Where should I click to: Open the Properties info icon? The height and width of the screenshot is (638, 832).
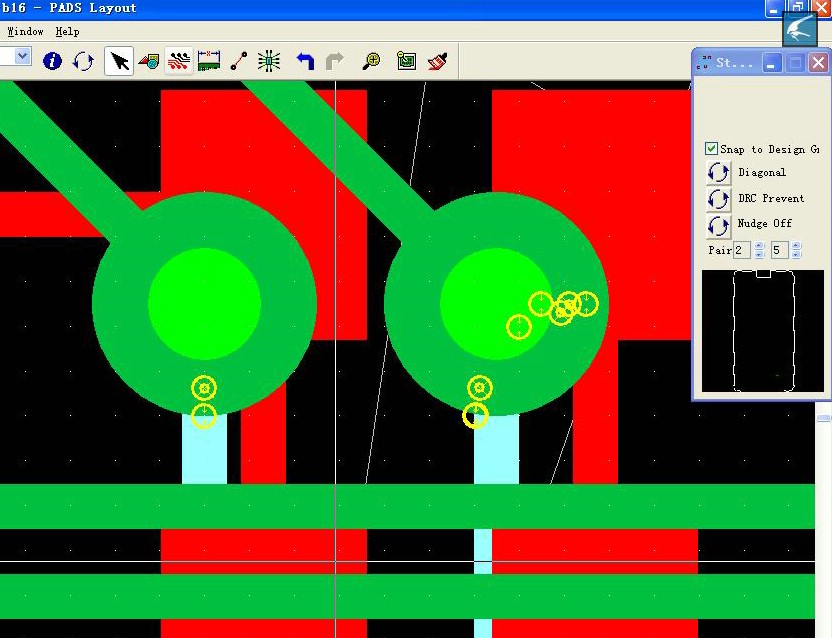[x=52, y=61]
